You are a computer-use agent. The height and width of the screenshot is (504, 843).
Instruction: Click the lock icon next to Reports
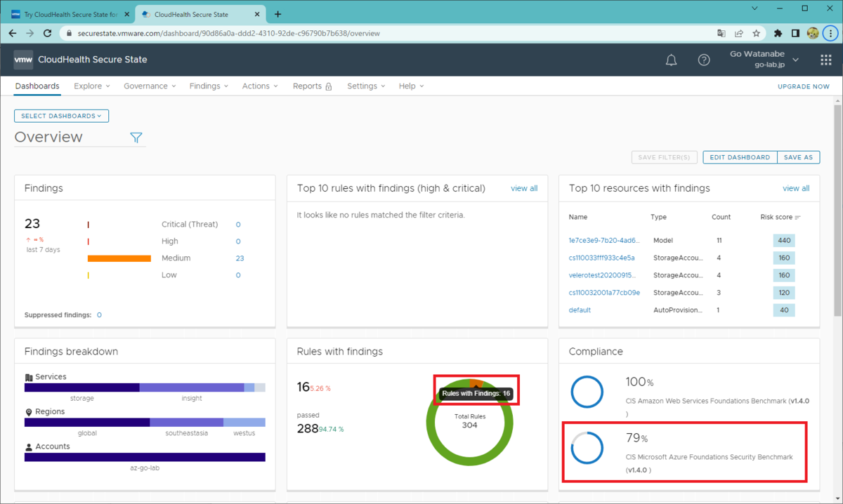(328, 86)
